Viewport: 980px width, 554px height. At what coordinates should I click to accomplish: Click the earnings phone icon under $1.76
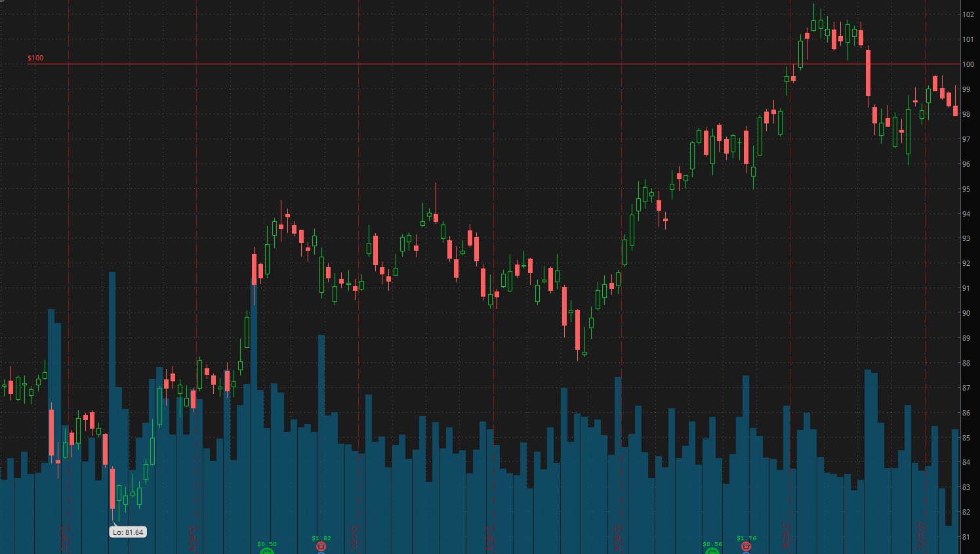click(x=746, y=546)
